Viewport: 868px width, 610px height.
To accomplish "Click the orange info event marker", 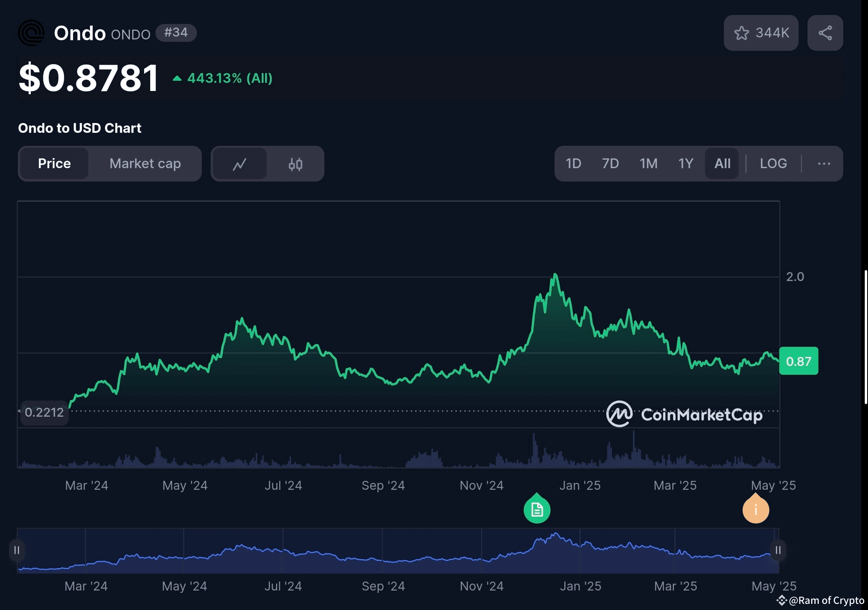I will [756, 508].
